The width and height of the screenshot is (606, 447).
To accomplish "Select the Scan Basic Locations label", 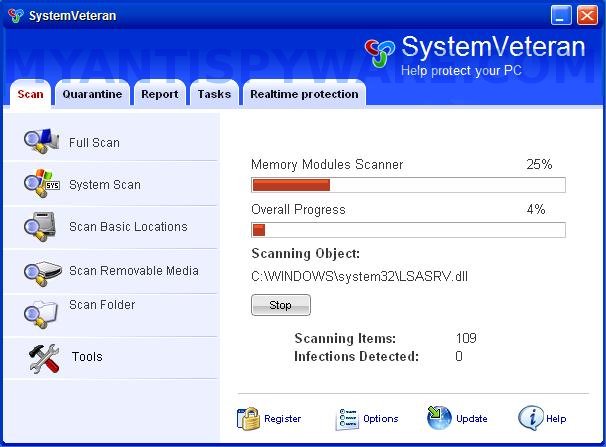I will tap(128, 226).
